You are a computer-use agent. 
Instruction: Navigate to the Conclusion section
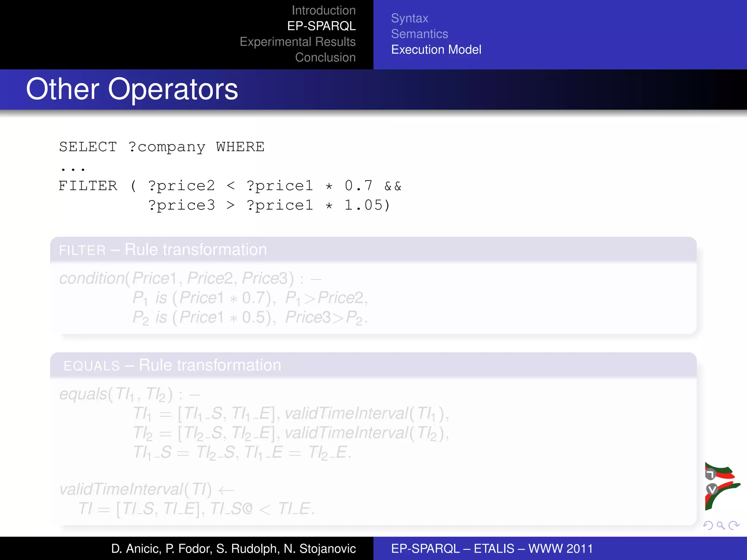click(x=325, y=57)
